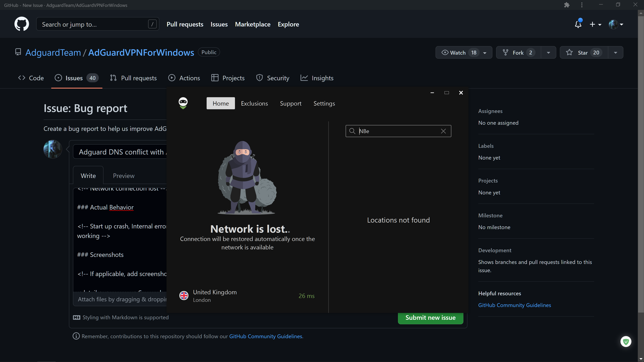Open the notifications bell

(x=578, y=24)
